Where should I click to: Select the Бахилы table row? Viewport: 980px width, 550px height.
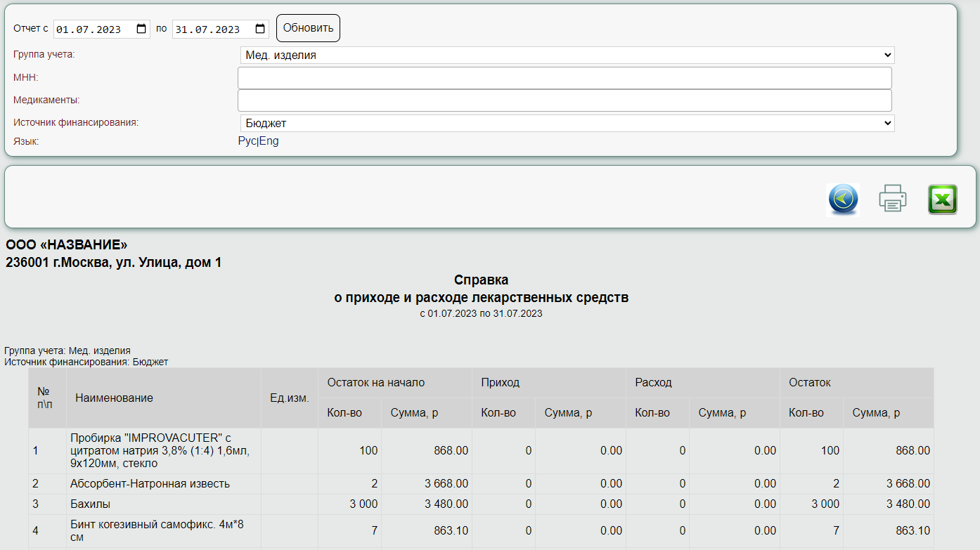click(481, 504)
